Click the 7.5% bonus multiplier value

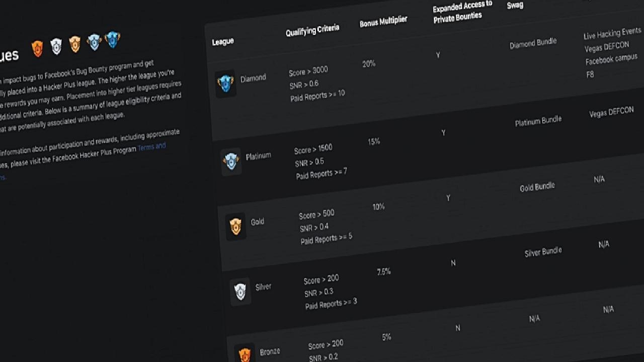point(384,272)
